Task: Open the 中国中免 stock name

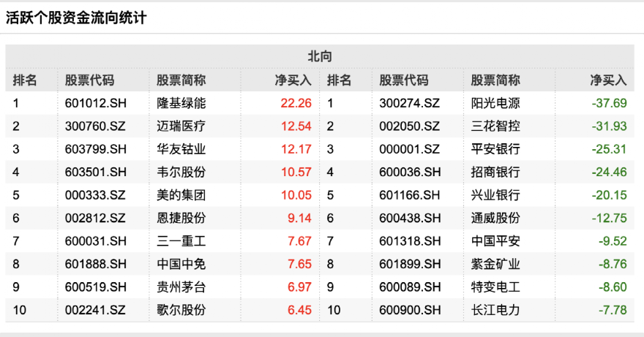Action: tap(181, 264)
